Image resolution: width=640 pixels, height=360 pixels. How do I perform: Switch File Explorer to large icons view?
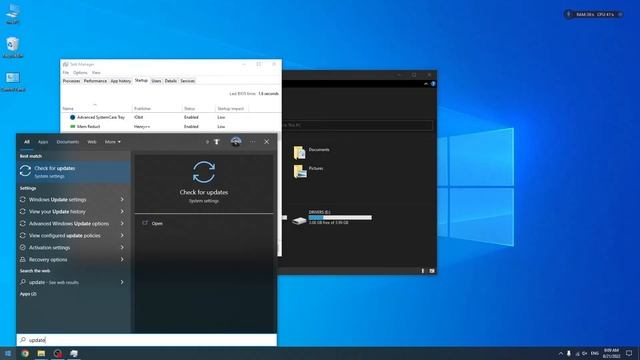tap(431, 271)
